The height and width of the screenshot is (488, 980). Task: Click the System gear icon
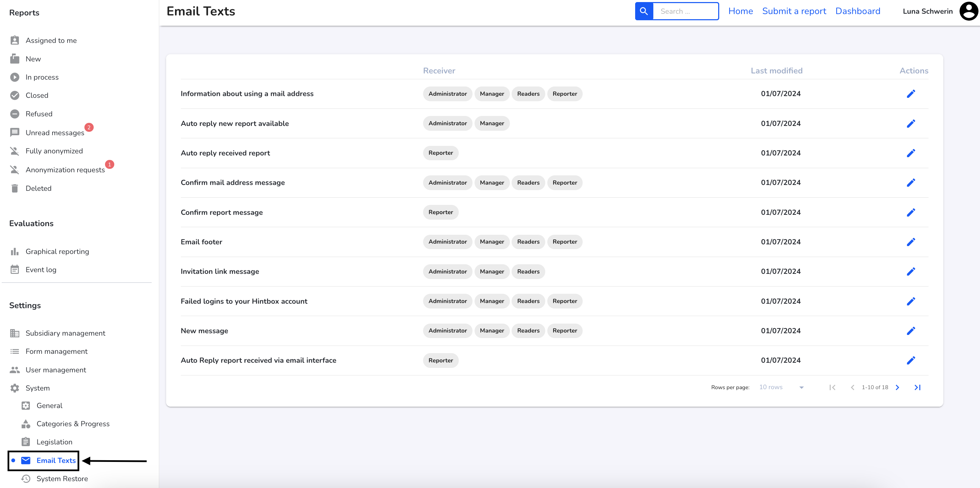[x=15, y=388]
